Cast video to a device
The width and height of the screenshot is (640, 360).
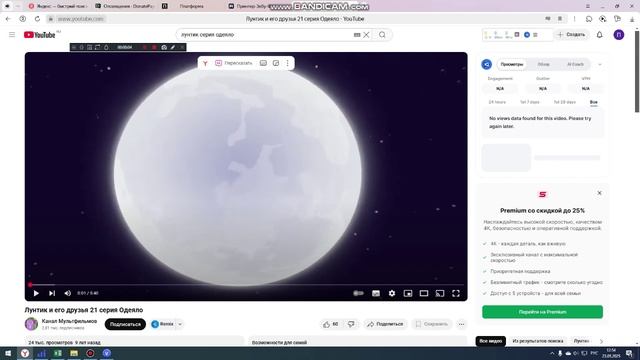440,293
